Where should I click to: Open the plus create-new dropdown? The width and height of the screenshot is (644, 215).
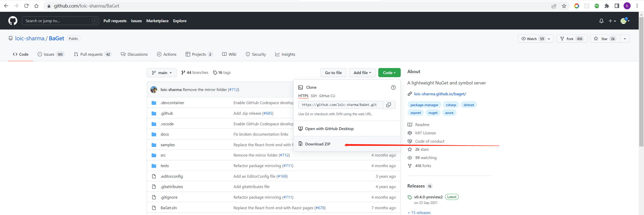click(x=612, y=21)
